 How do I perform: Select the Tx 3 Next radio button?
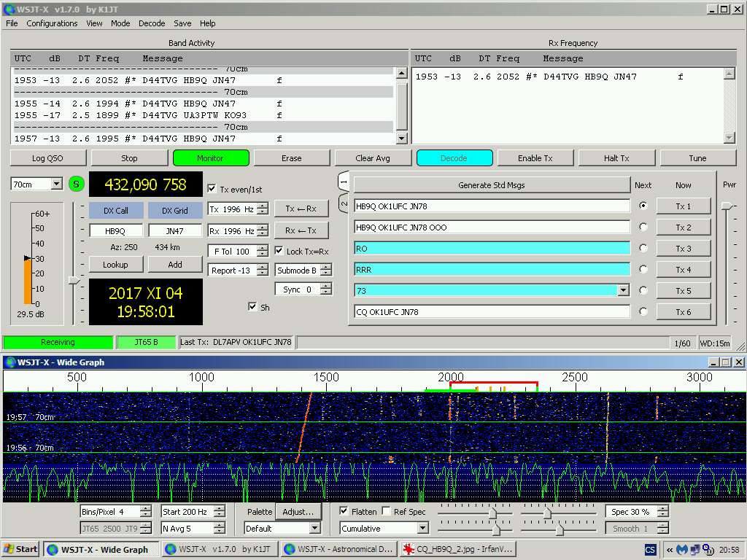[x=643, y=248]
